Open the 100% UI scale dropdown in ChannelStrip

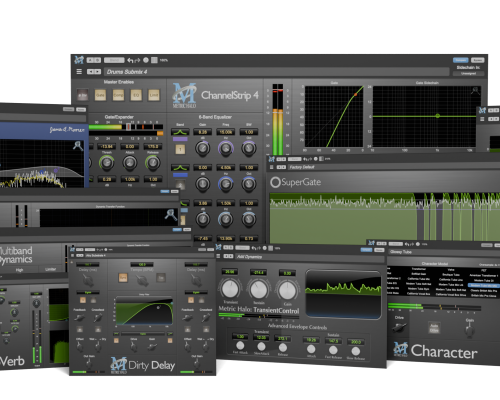click(164, 60)
